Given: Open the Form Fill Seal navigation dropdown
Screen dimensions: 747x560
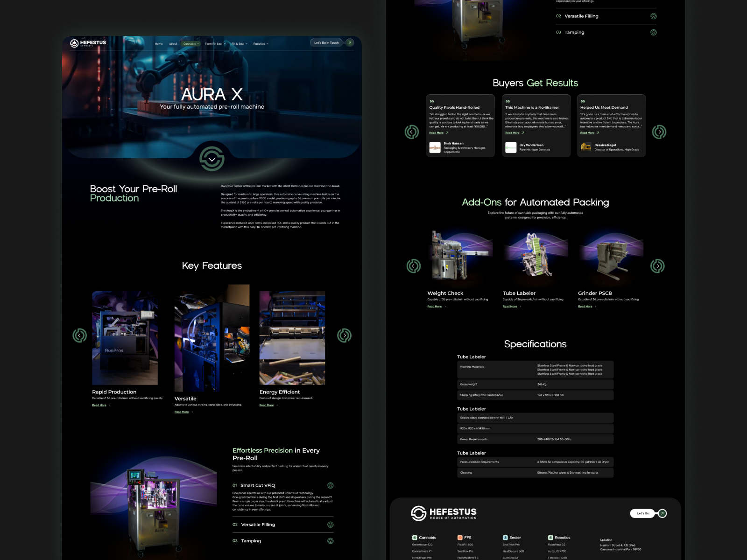Looking at the screenshot, I should tap(215, 44).
